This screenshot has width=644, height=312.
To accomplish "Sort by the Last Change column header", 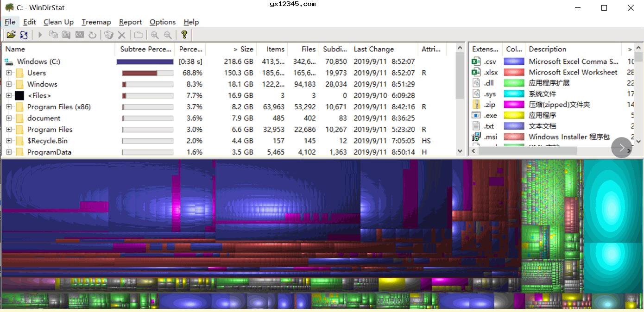I will pos(384,49).
